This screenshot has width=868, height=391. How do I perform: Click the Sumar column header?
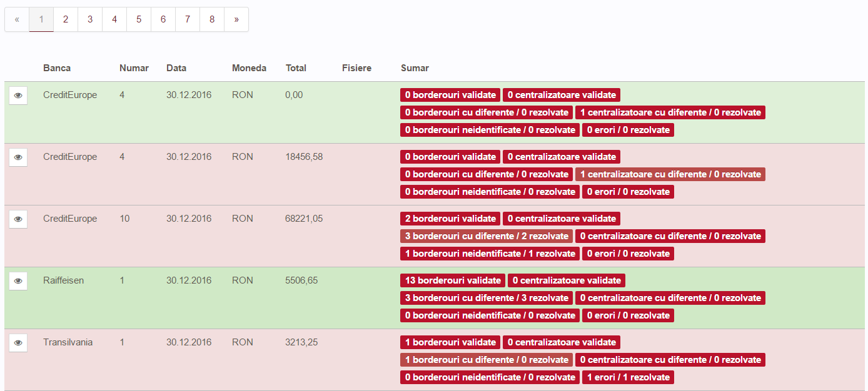tap(415, 68)
